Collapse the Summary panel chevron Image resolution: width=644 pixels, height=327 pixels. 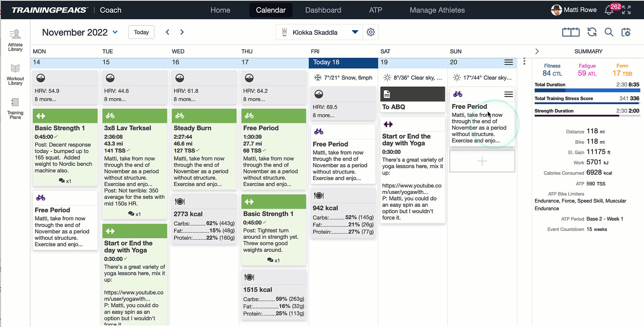[537, 51]
